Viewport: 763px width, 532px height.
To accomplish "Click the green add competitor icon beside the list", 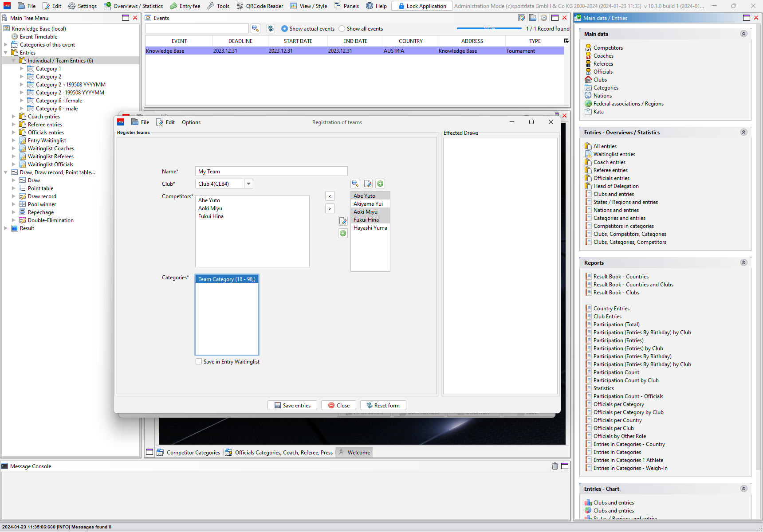I will tap(343, 233).
